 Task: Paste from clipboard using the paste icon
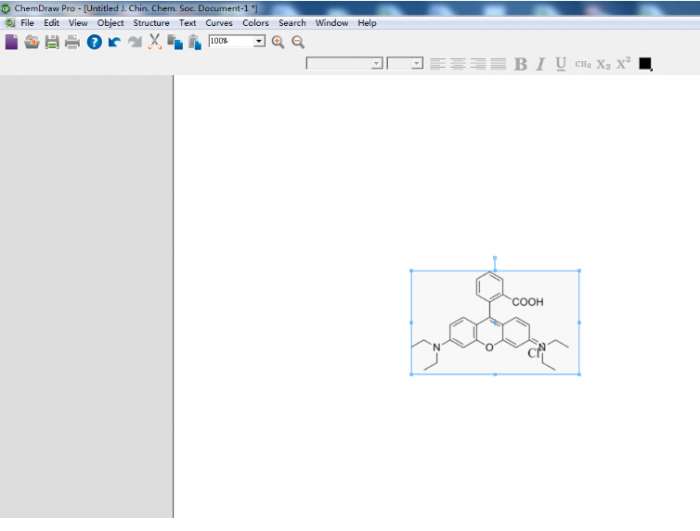point(195,42)
